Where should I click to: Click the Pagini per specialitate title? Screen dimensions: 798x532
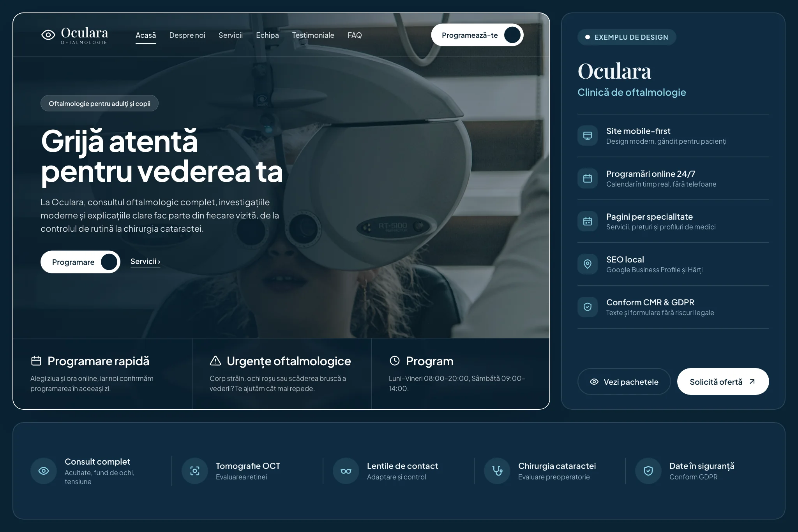click(650, 217)
